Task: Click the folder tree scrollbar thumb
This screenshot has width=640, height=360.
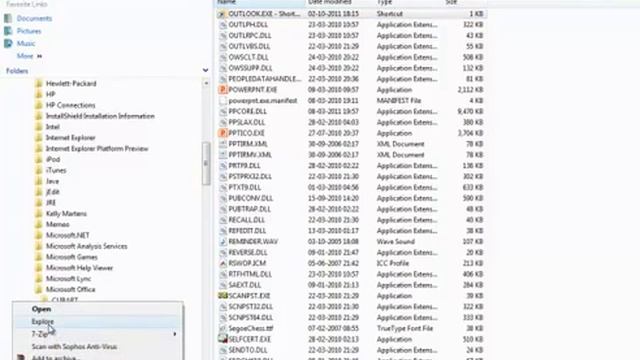Action: 206,163
